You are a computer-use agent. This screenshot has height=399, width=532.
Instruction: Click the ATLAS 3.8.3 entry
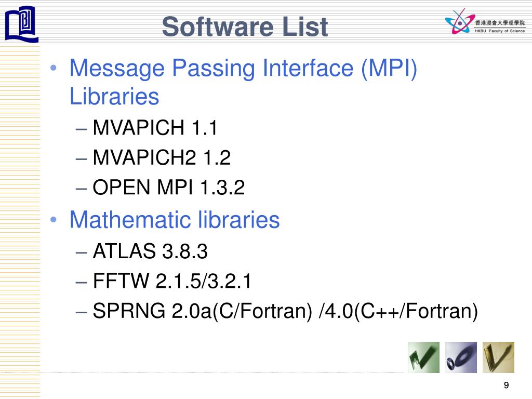coord(150,251)
